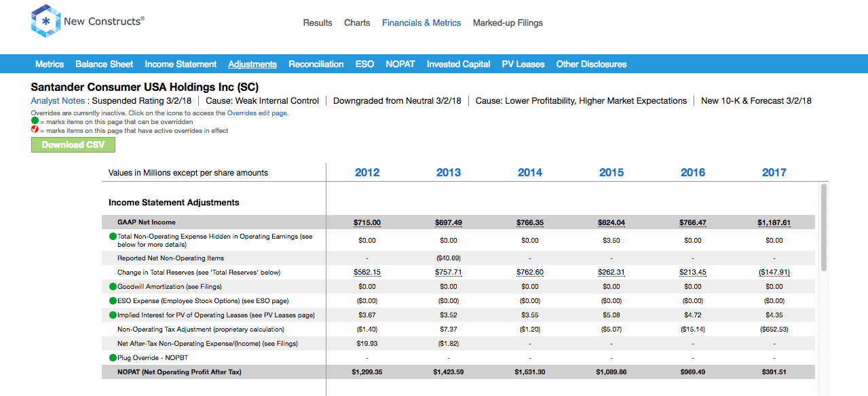The image size is (868, 396).
Task: Click the 2017 column year header
Action: pyautogui.click(x=774, y=172)
